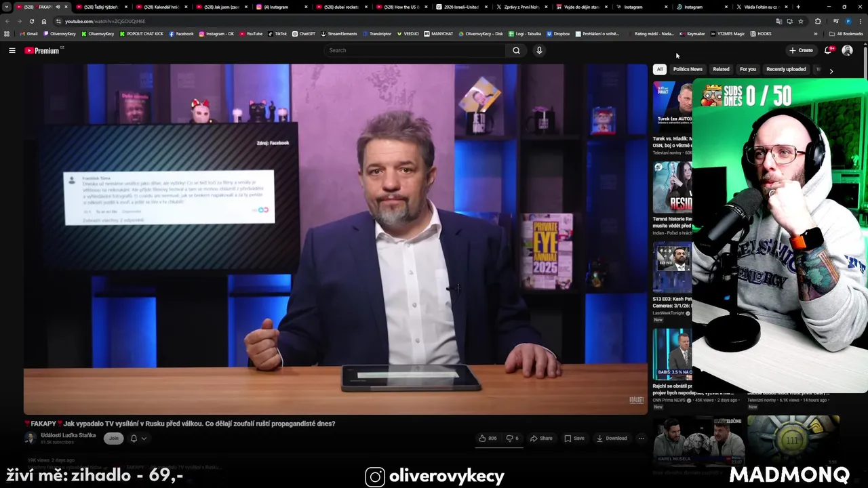Open the Gmail bookmark
This screenshot has height=488, width=868.
28,34
